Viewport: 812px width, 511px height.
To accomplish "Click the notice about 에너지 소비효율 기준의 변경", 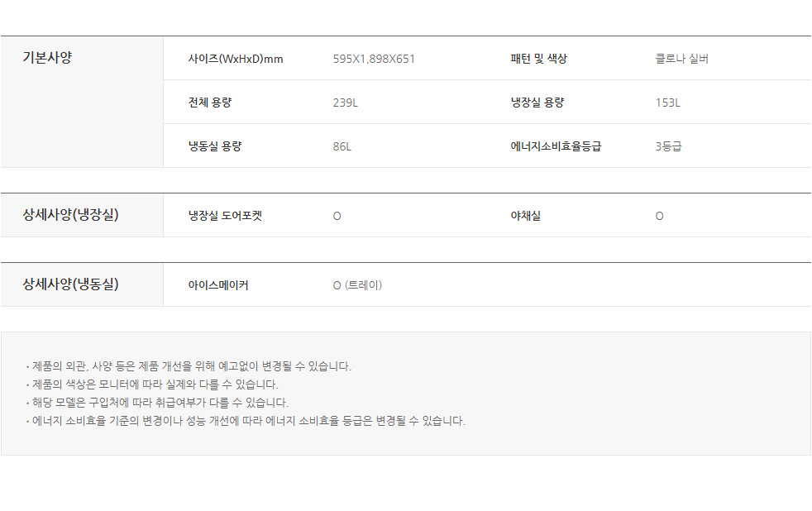I will [x=248, y=421].
